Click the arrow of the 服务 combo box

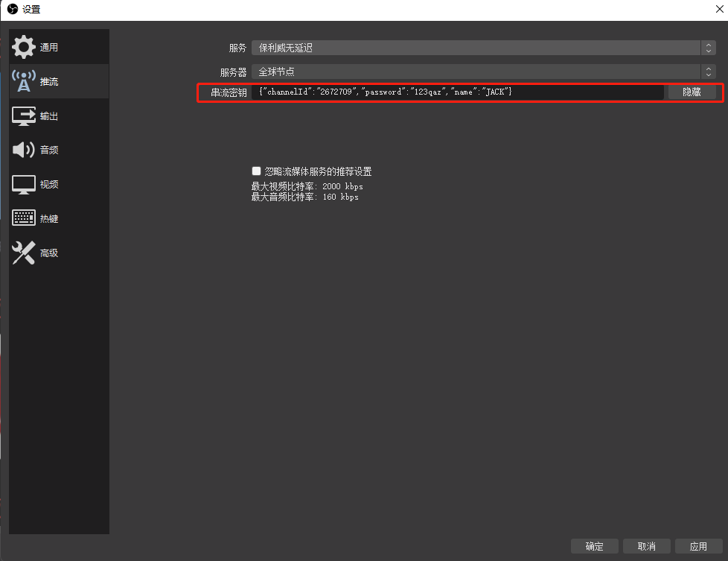click(x=708, y=48)
